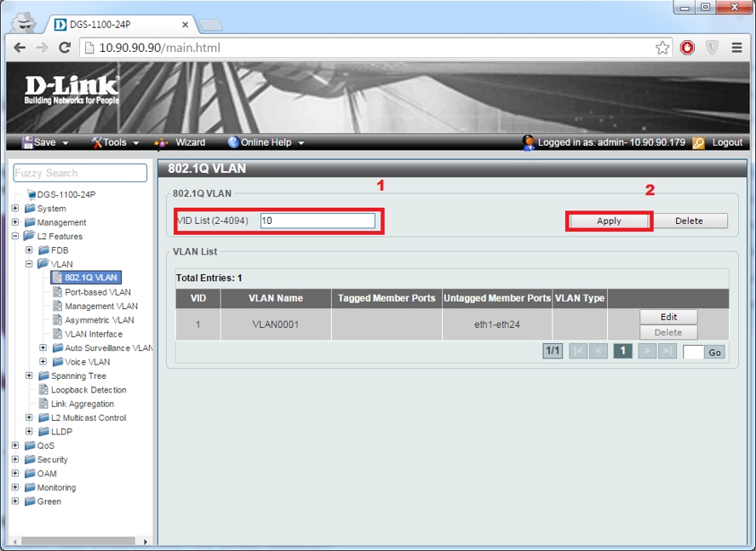The width and height of the screenshot is (756, 551).
Task: Click Edit for VLAN0001 entry
Action: coord(668,317)
